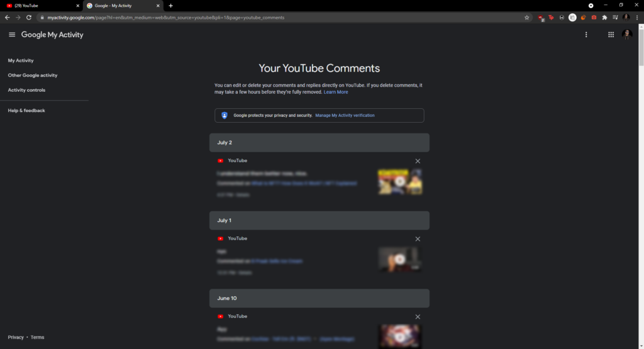The width and height of the screenshot is (644, 349).
Task: Reload the My Activity page
Action: [29, 18]
